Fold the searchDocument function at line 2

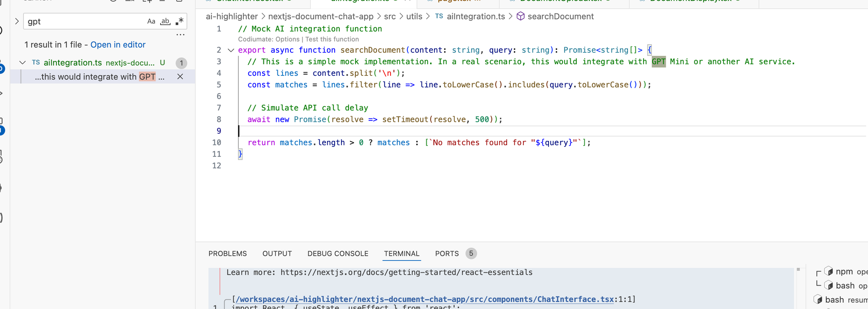tap(231, 50)
